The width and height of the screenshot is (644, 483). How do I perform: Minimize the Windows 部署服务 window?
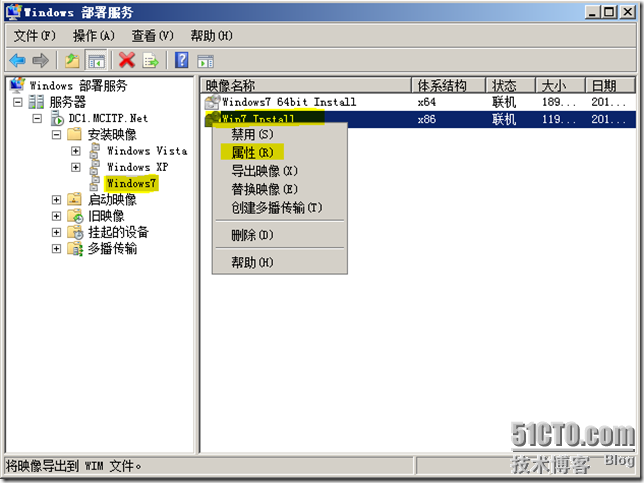point(592,12)
